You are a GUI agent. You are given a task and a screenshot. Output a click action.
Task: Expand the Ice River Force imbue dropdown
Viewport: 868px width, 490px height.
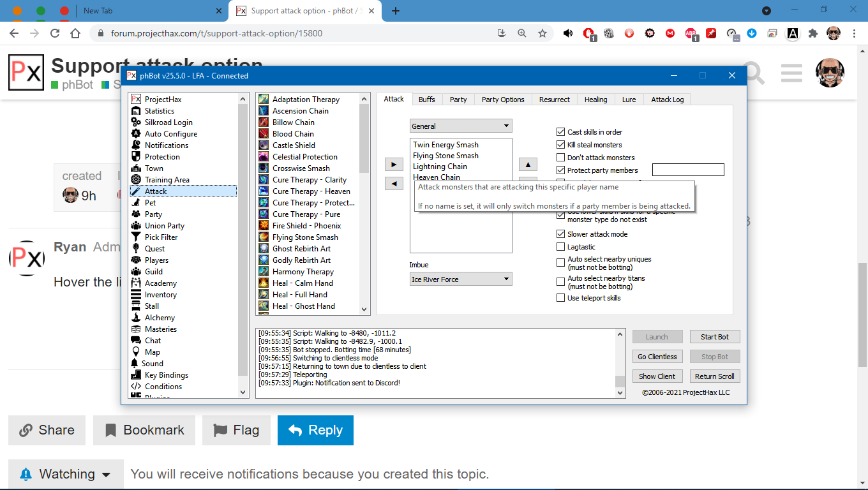[460, 279]
